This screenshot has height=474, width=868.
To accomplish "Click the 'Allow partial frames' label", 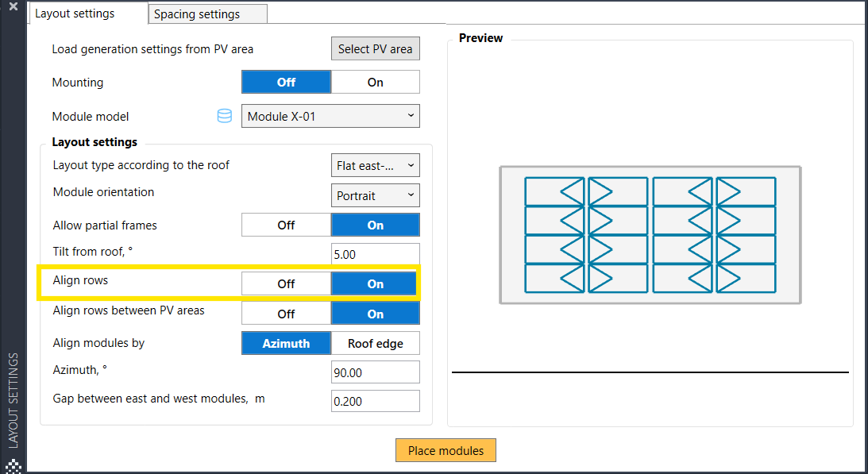I will point(105,225).
